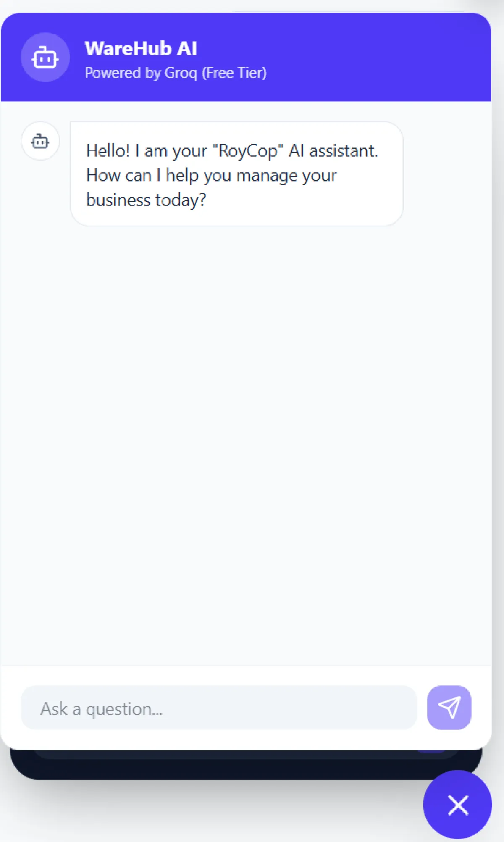Focus the "Ask a question..." input field
Image resolution: width=504 pixels, height=842 pixels.
pyautogui.click(x=218, y=708)
